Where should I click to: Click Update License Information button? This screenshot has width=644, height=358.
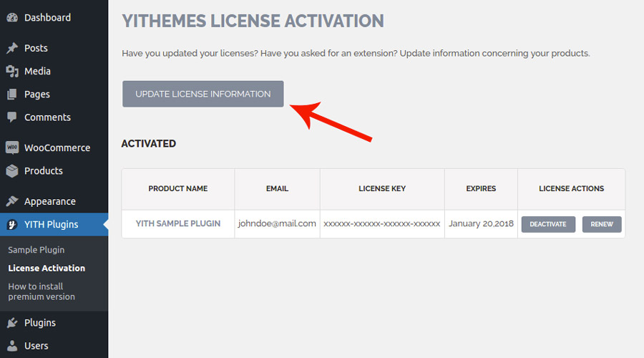click(203, 94)
